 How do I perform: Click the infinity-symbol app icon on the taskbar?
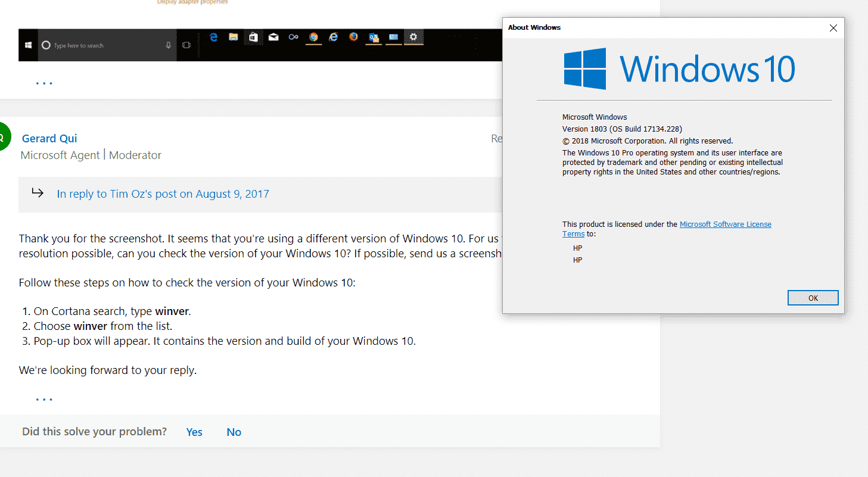(293, 37)
